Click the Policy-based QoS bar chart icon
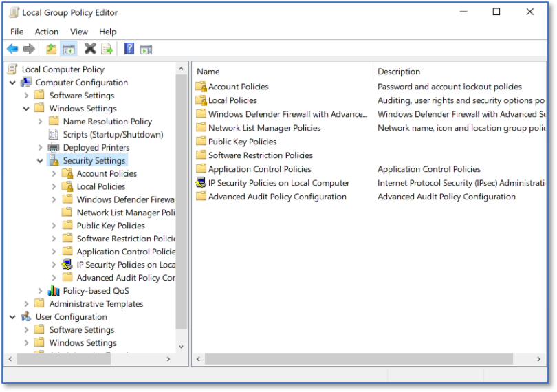The width and height of the screenshot is (557, 392). (54, 290)
